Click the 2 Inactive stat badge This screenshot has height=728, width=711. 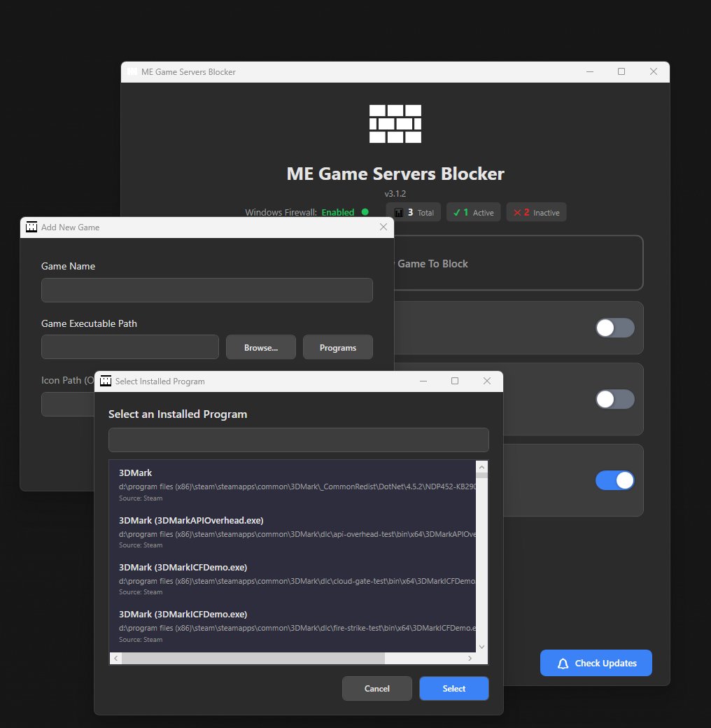point(536,212)
